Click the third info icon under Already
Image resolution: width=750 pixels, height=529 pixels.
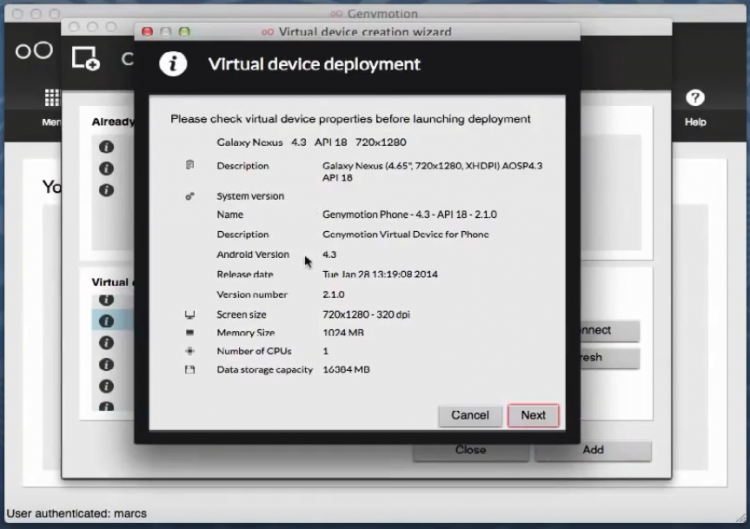point(106,190)
